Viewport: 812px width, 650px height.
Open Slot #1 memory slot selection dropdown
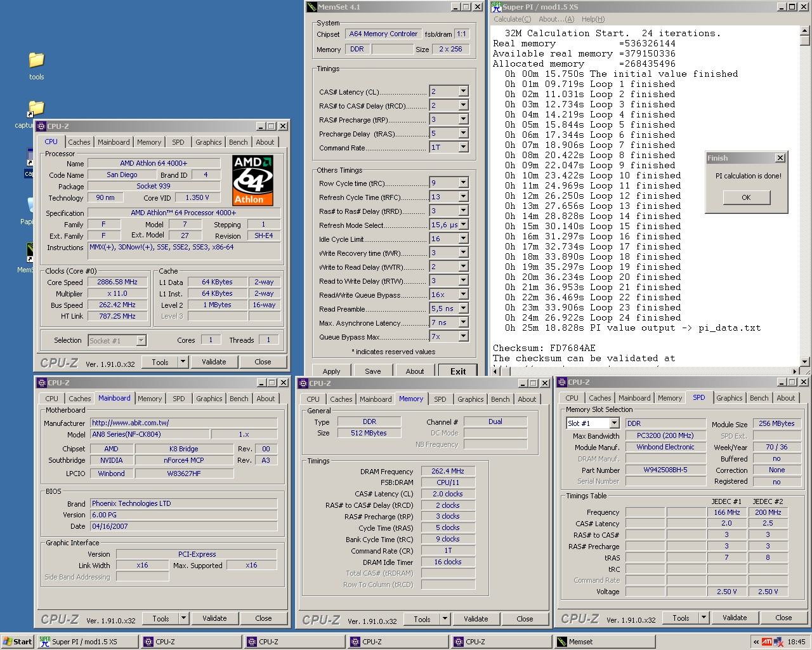point(614,423)
